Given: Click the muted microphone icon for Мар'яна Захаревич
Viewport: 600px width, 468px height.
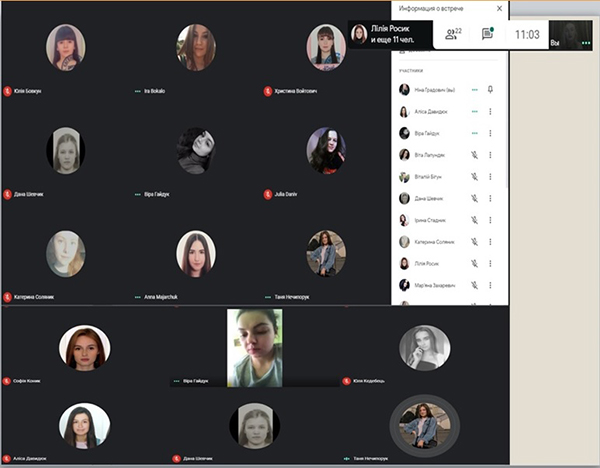Looking at the screenshot, I should (x=474, y=285).
